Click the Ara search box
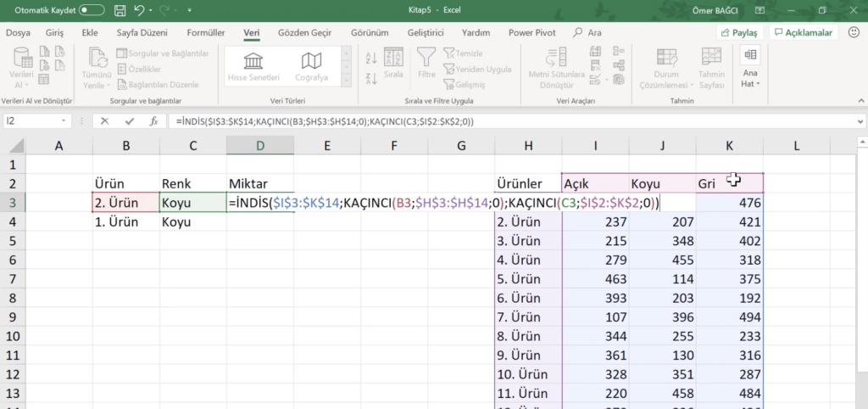This screenshot has height=409, width=868. coord(594,32)
